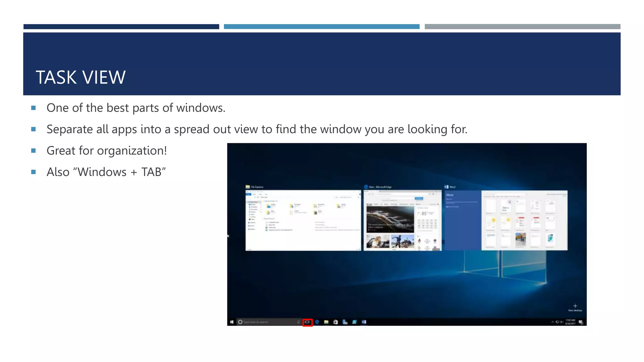Click the 'Take a tour' template in Word
644x362 pixels.
[x=506, y=206]
